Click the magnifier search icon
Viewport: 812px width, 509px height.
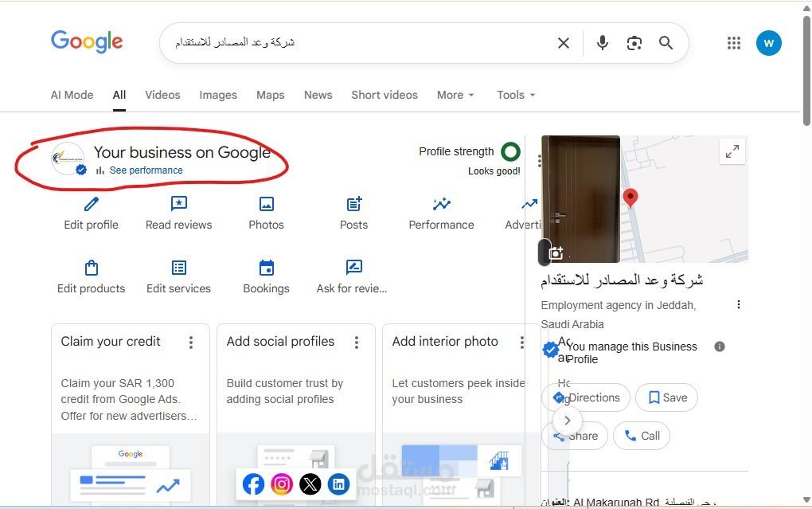(666, 43)
